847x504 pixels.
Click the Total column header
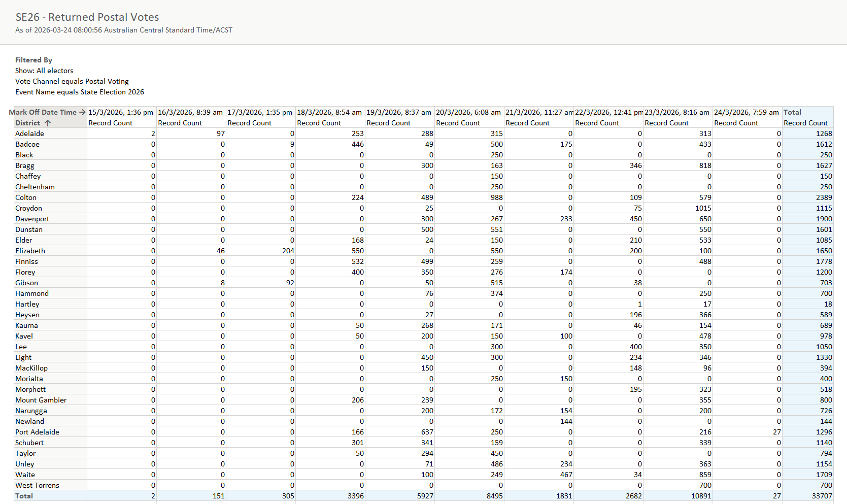point(792,112)
